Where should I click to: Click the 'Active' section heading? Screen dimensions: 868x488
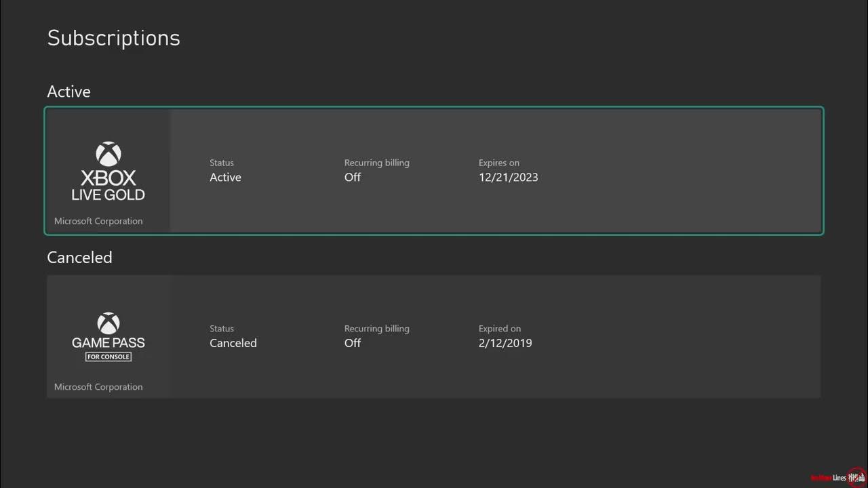coord(68,91)
